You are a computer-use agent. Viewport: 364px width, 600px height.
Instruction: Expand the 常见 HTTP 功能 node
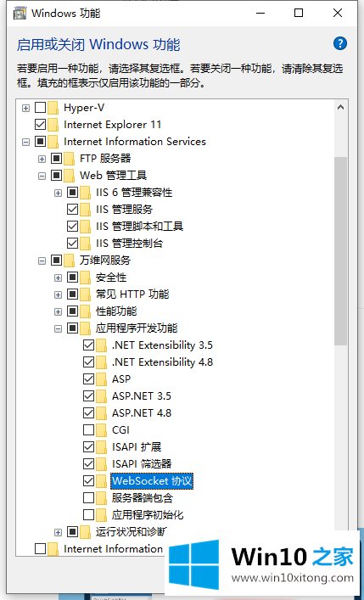[58, 294]
